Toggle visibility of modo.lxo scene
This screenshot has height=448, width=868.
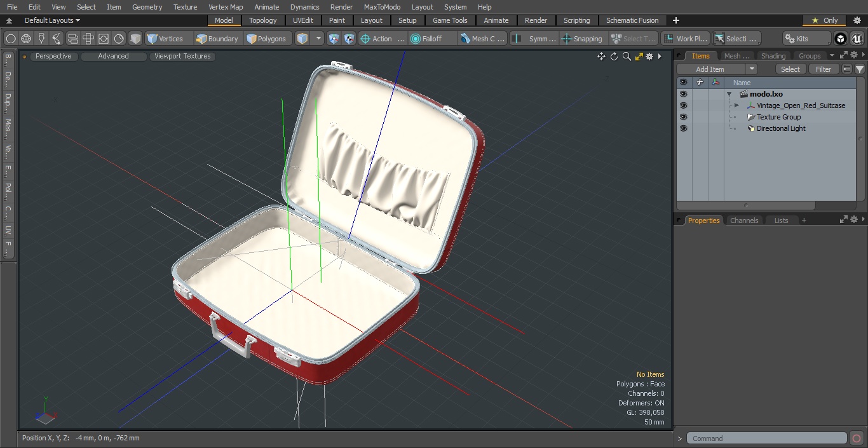pos(683,94)
